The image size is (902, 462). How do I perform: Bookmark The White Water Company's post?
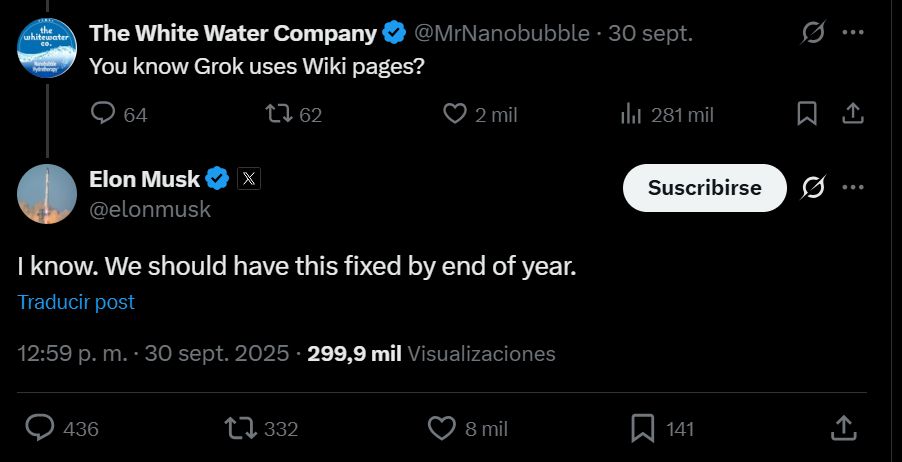(x=807, y=114)
